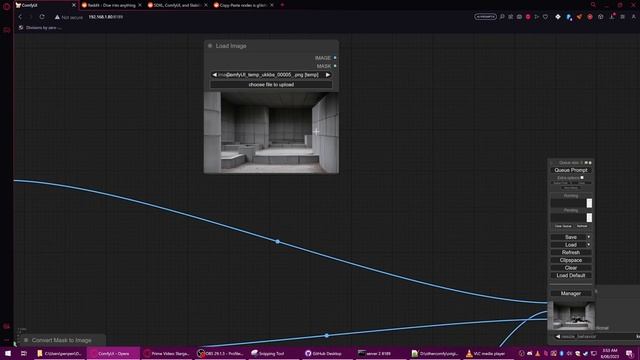
Task: Click the browser tab search icon
Action: click(x=593, y=5)
